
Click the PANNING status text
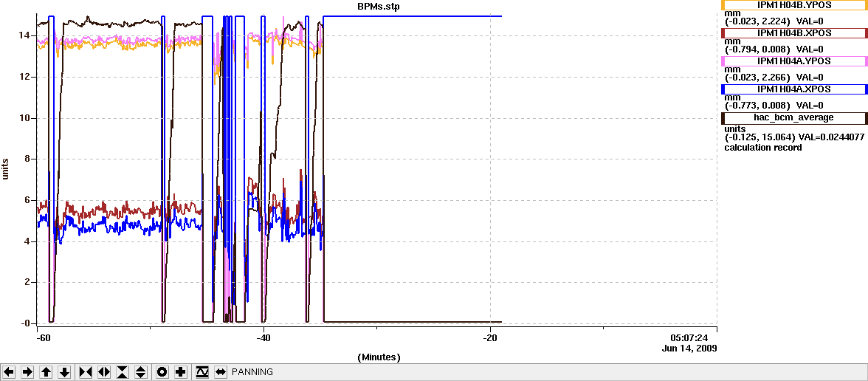click(252, 372)
